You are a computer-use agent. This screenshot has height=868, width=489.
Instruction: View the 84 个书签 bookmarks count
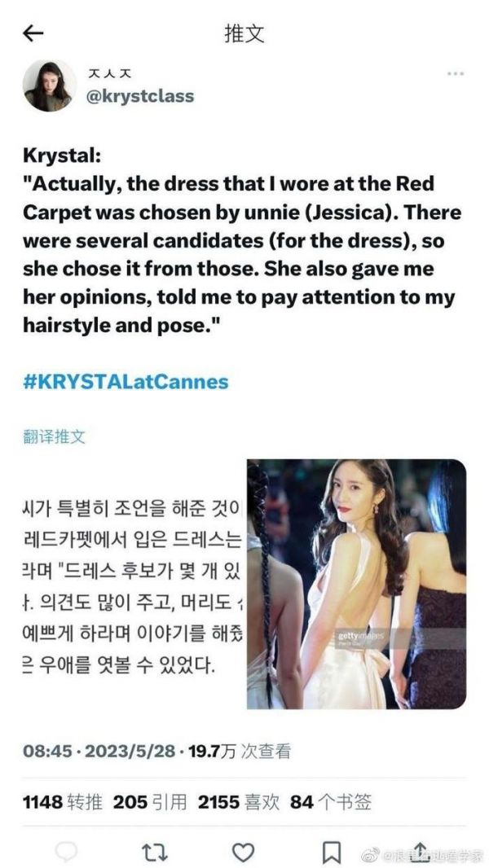coord(331,801)
